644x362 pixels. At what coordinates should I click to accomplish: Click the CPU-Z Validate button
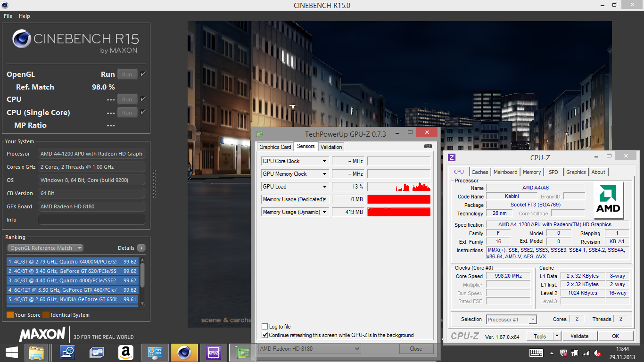pos(579,336)
